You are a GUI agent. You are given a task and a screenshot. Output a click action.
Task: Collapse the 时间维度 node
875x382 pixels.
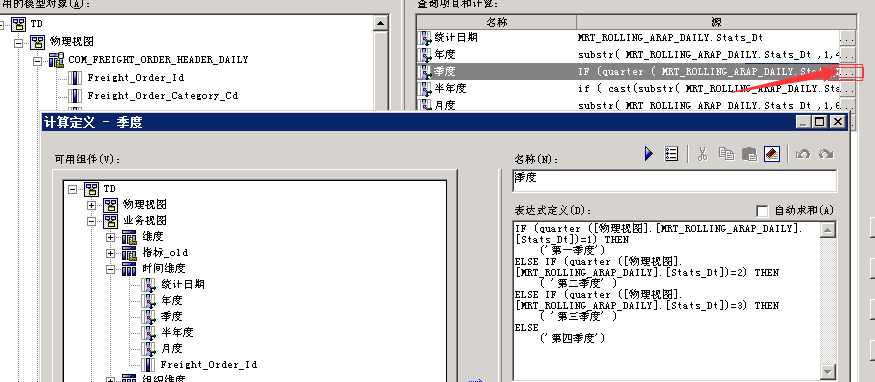click(x=110, y=269)
